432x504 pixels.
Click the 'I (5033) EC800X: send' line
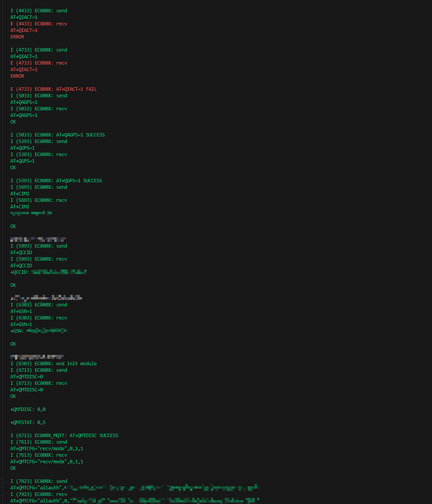(38, 95)
